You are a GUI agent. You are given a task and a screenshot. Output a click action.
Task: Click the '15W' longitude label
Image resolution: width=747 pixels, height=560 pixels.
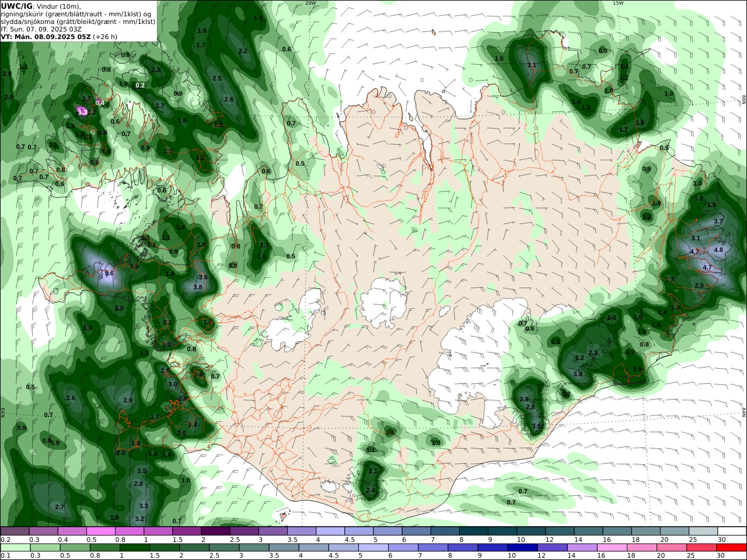(618, 3)
